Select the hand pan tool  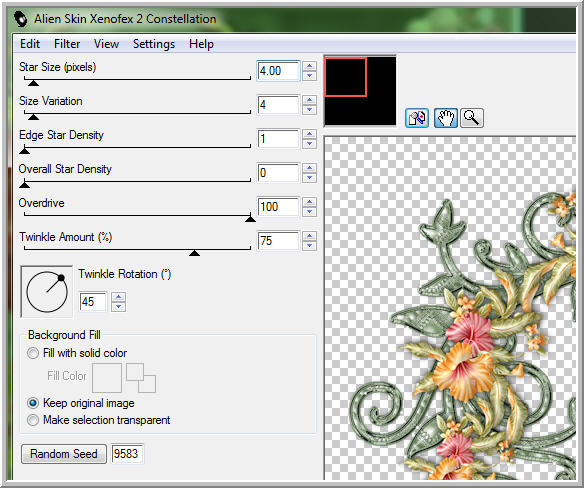445,118
